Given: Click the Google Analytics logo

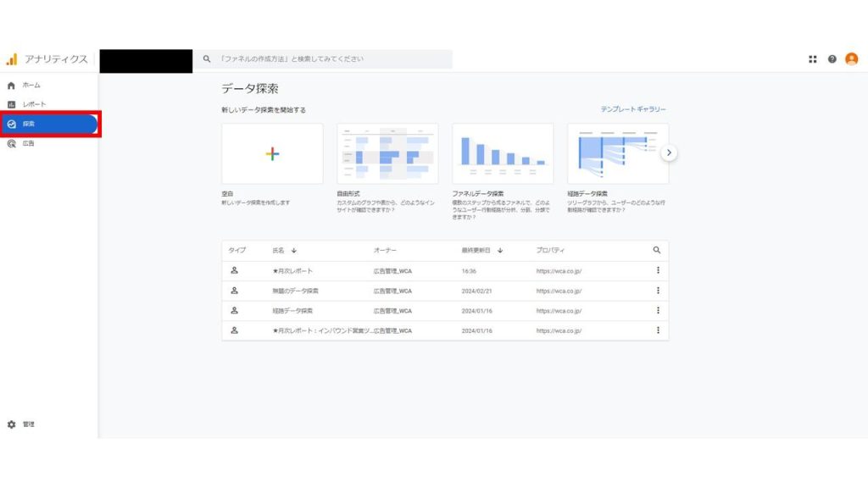Looking at the screenshot, I should click(12, 59).
